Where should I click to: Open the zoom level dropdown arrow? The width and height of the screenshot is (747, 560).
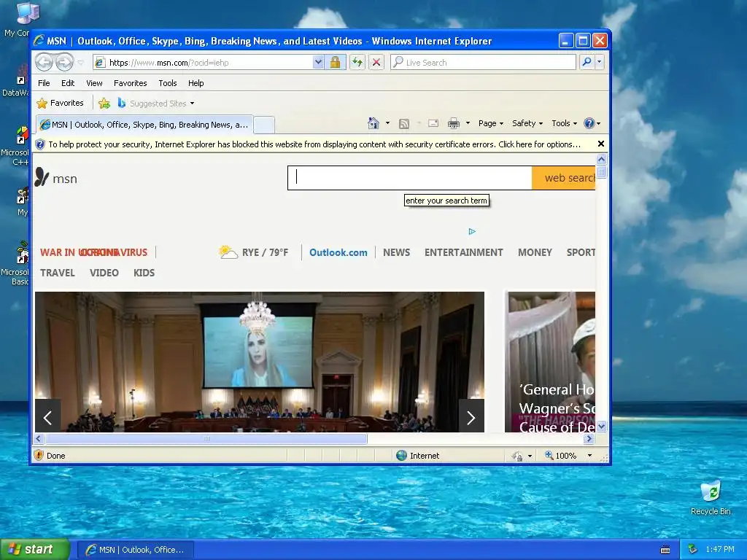[x=589, y=456]
